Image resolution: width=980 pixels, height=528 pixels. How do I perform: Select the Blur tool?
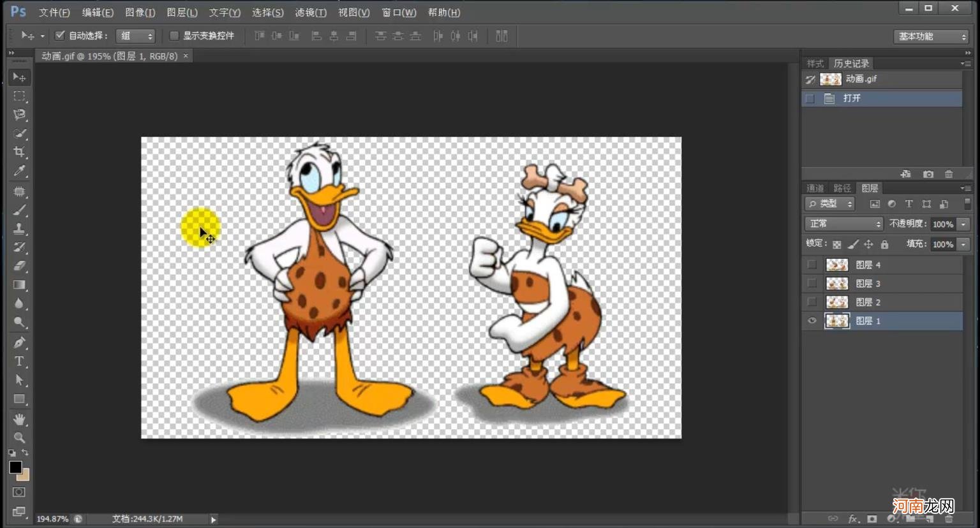pos(19,304)
